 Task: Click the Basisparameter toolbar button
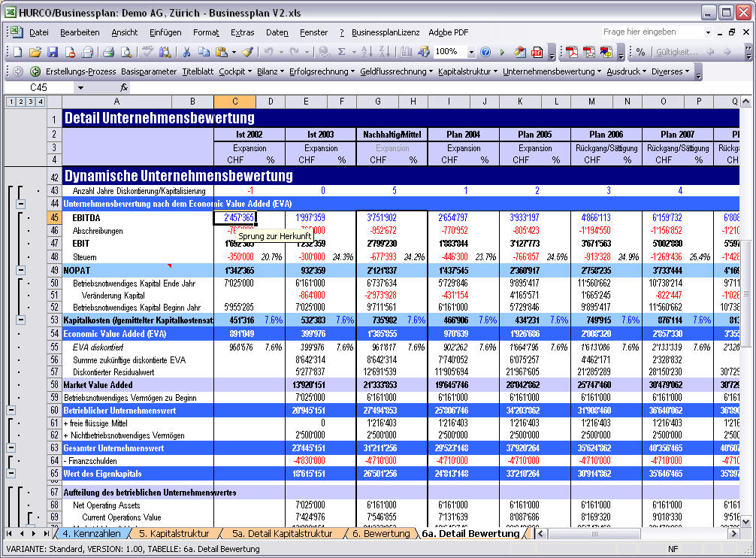pyautogui.click(x=149, y=71)
